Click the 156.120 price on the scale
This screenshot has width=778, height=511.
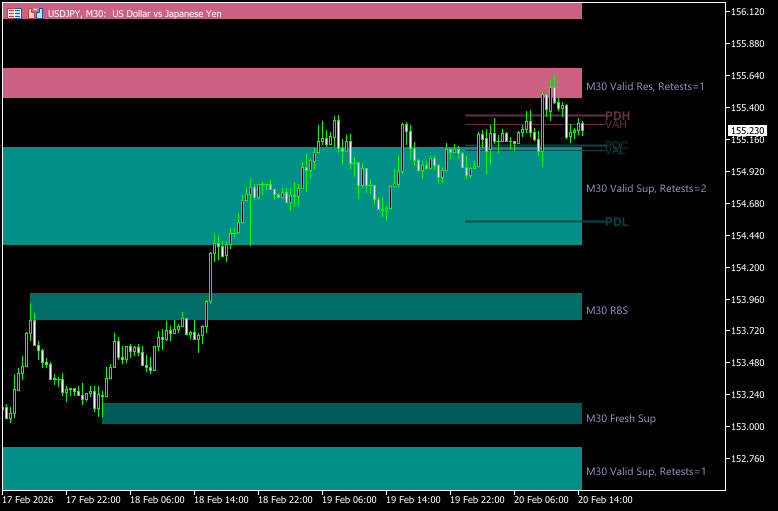(748, 12)
